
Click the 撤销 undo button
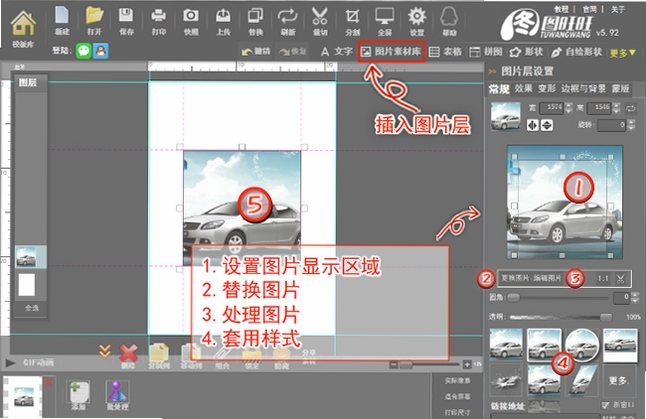[x=255, y=51]
